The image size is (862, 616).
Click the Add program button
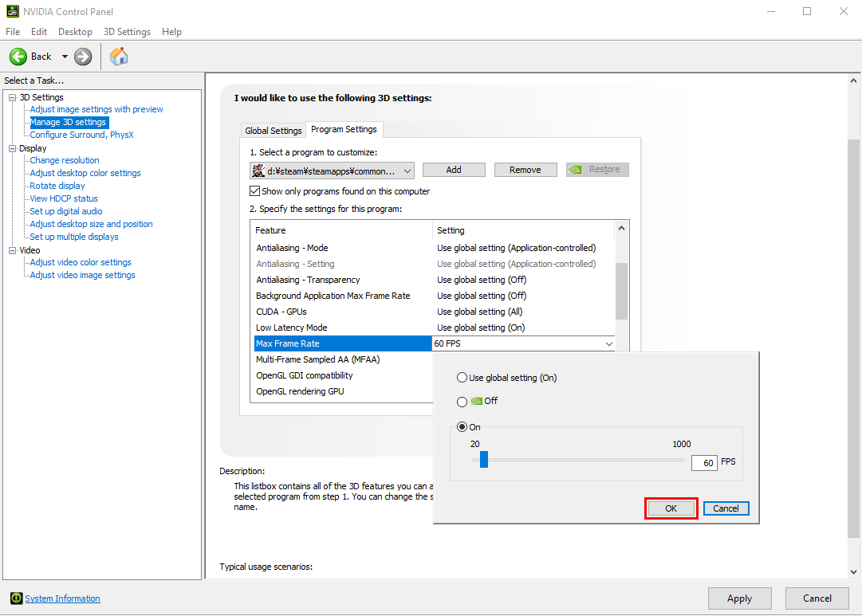(x=454, y=170)
